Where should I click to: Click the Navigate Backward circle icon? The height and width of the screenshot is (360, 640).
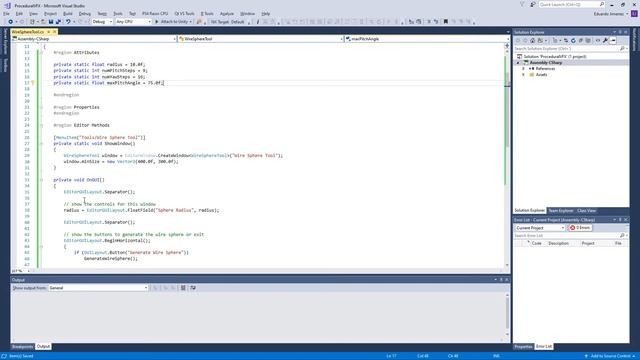tap(11, 22)
